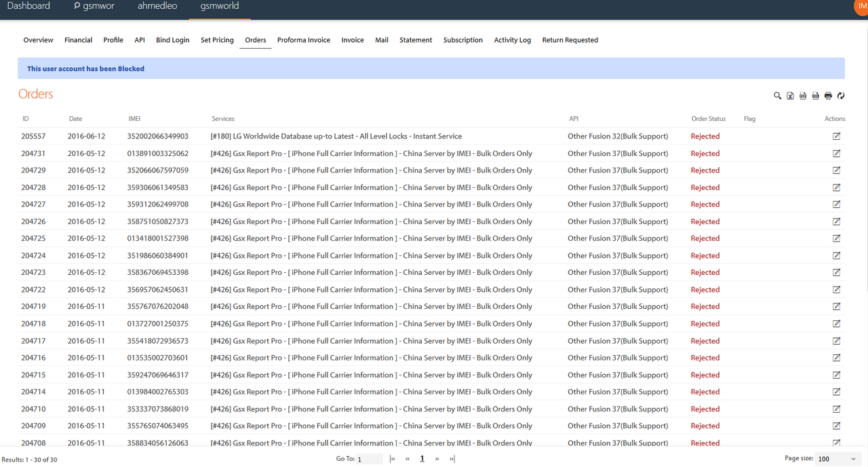Open edit action for order 204709
This screenshot has height=467, width=868.
pyautogui.click(x=836, y=426)
